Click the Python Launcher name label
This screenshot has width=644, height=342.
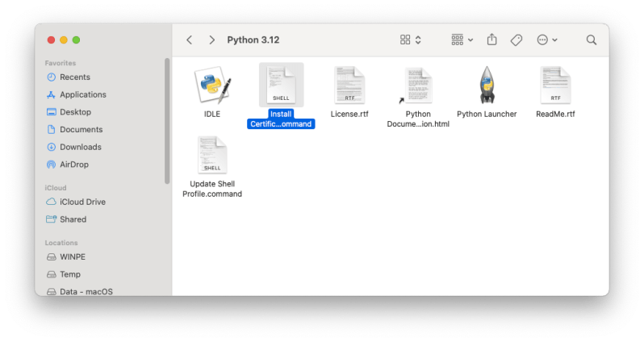click(487, 115)
